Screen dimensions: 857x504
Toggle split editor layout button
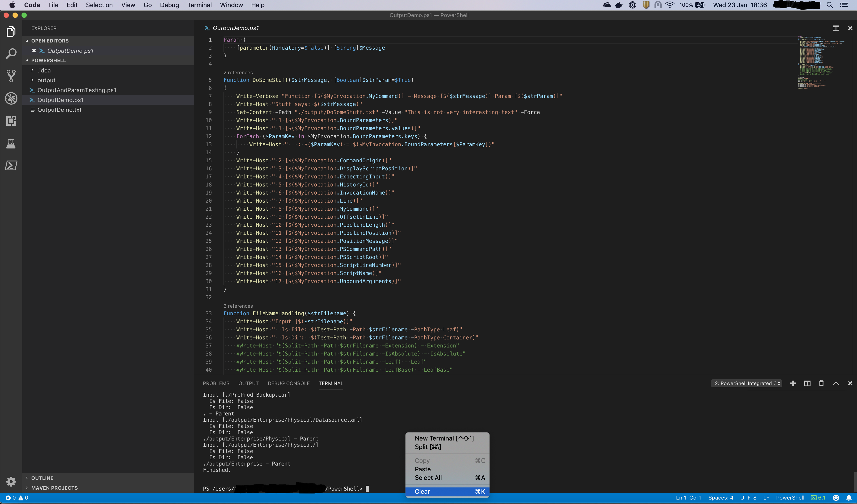(x=836, y=28)
